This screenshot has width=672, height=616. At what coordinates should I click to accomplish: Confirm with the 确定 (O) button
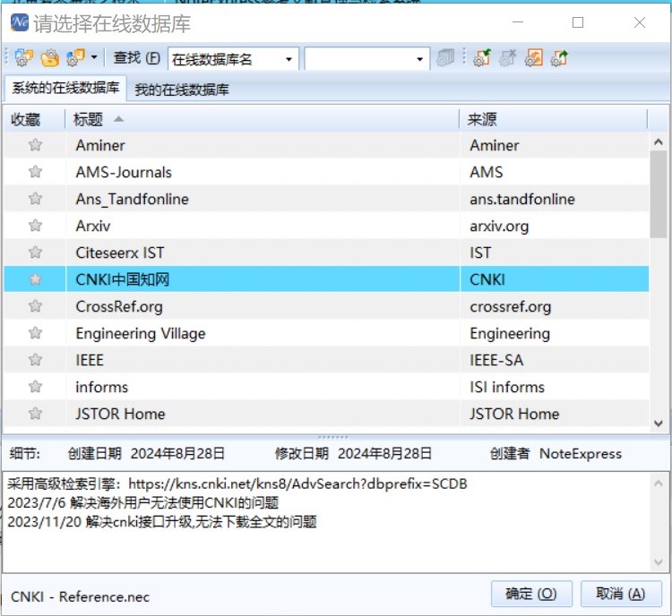531,594
